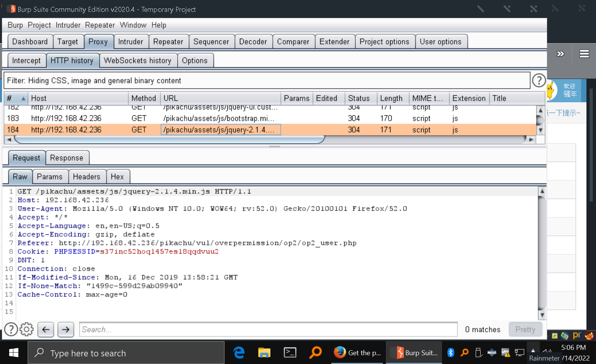Open the Window menu

click(133, 25)
